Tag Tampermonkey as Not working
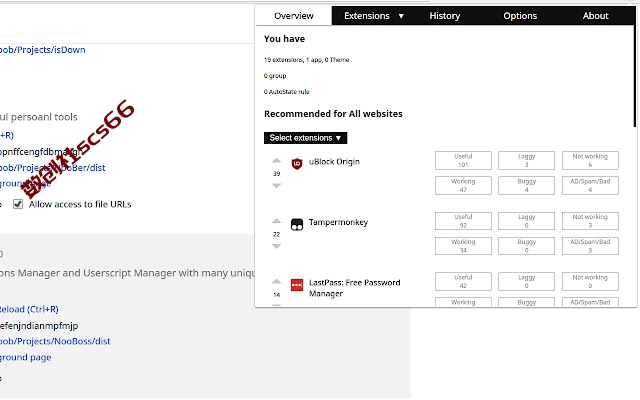Image resolution: width=640 pixels, height=400 pixels. (590, 221)
